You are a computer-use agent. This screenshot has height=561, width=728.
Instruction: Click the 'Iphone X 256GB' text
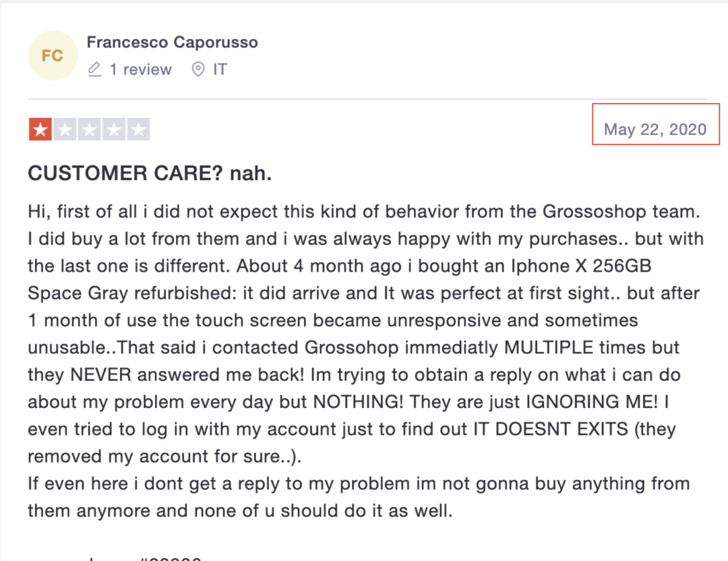click(581, 266)
